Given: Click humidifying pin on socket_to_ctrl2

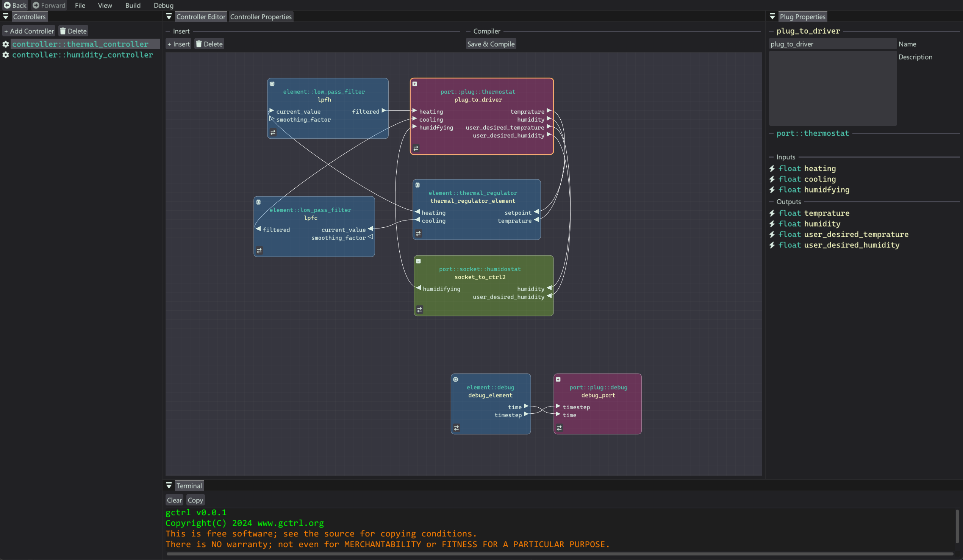Looking at the screenshot, I should coord(419,288).
